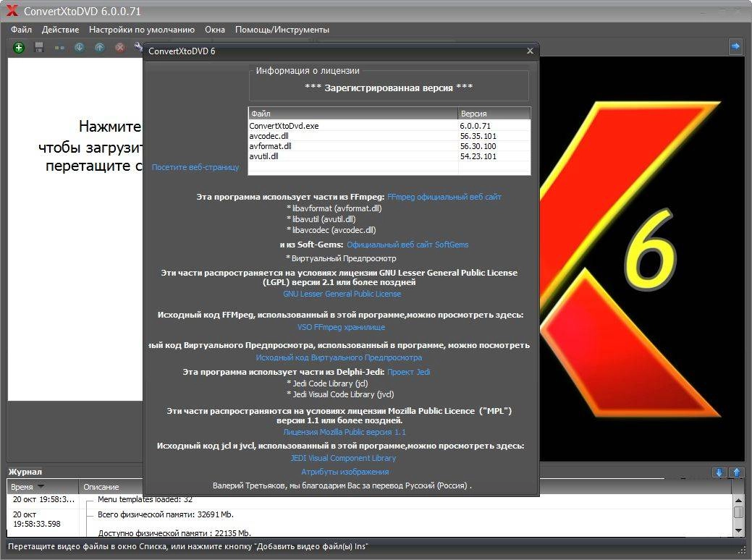Click the red X application logo in title bar
The height and width of the screenshot is (560, 752).
pyautogui.click(x=12, y=11)
